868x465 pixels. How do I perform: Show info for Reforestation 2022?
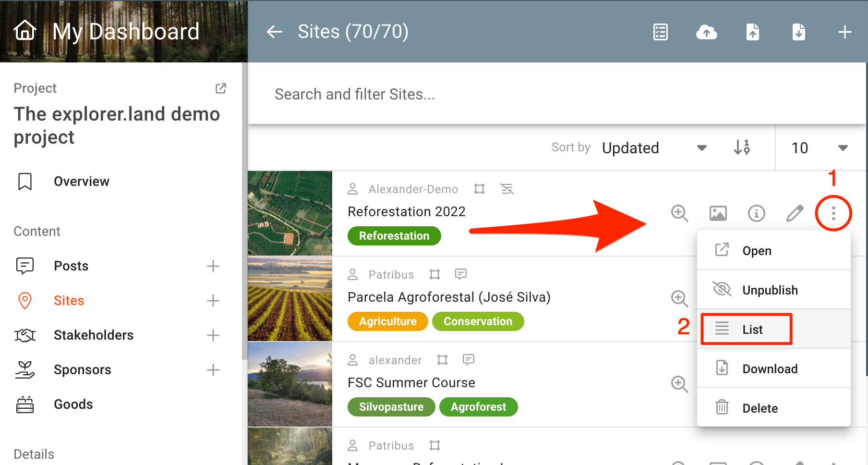756,213
